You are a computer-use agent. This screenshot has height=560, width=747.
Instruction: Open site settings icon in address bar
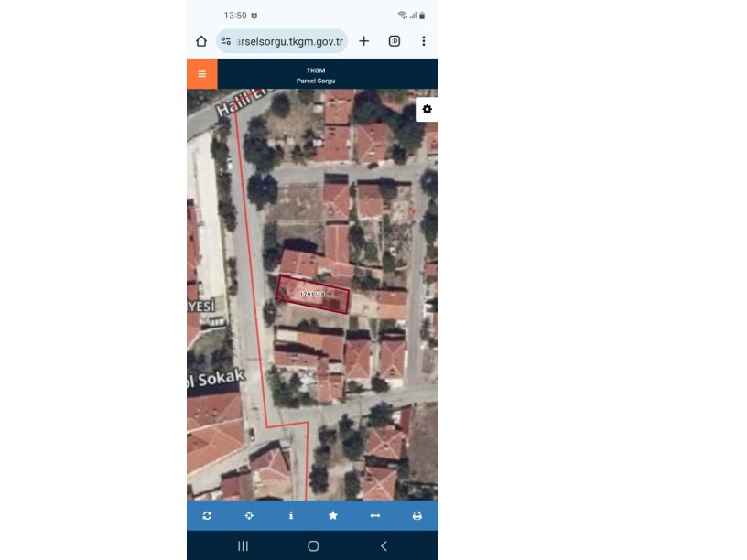(226, 41)
